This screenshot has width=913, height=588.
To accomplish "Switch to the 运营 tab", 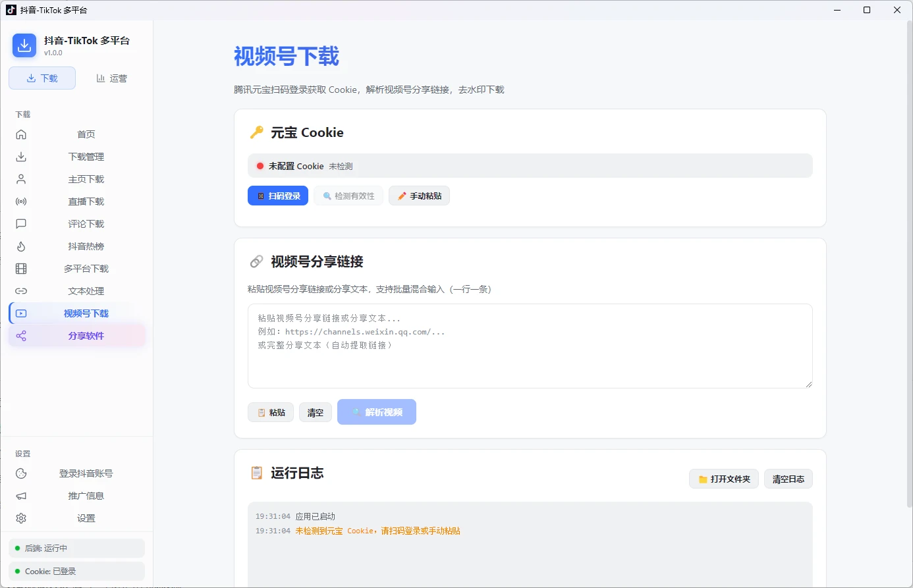I will point(111,78).
